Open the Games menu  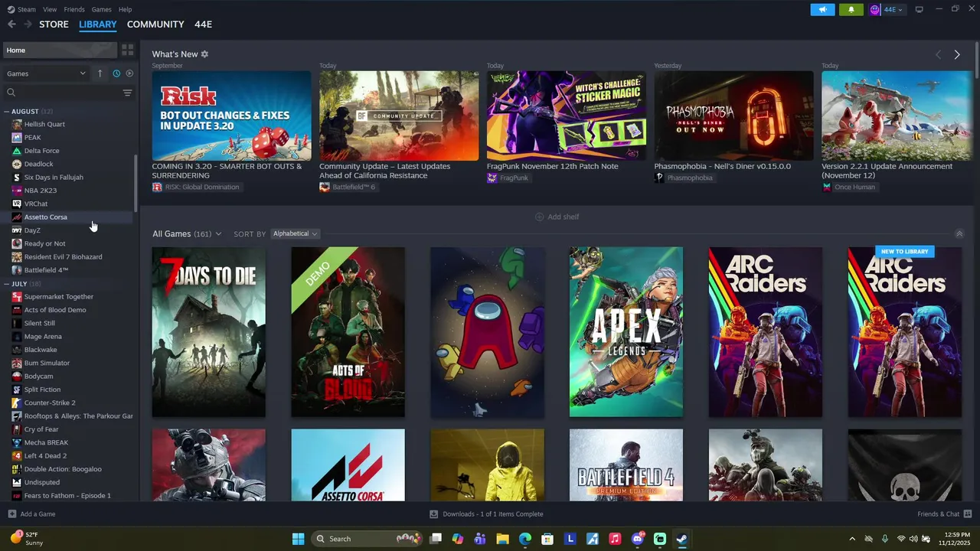(x=101, y=9)
